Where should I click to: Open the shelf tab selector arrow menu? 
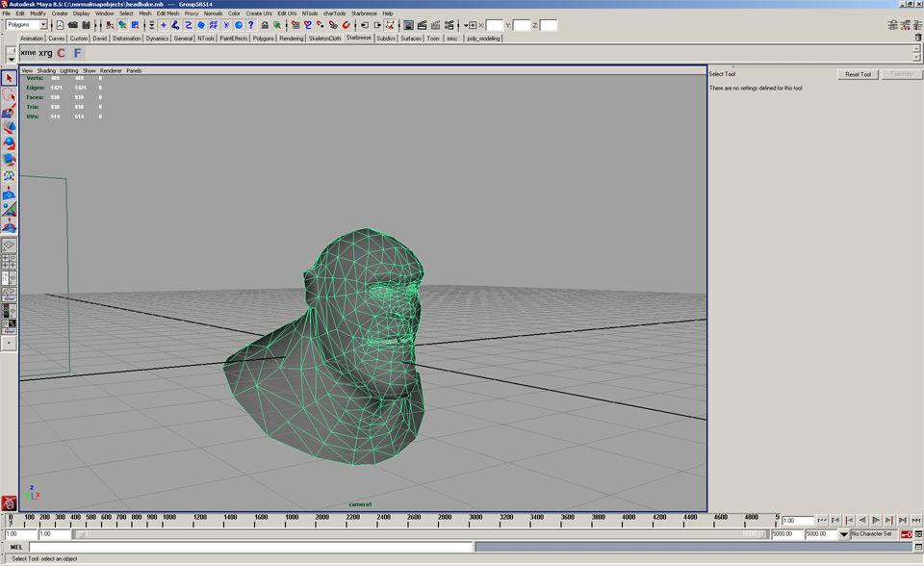pyautogui.click(x=12, y=59)
